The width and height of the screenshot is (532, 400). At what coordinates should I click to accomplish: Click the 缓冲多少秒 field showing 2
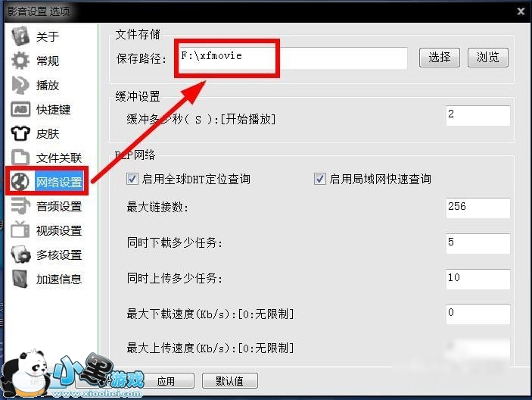pos(478,115)
